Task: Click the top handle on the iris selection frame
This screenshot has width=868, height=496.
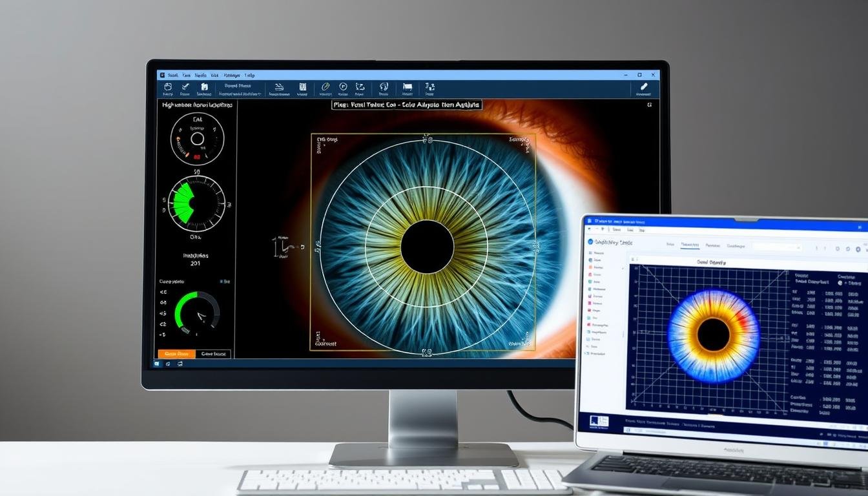Action: [x=426, y=138]
